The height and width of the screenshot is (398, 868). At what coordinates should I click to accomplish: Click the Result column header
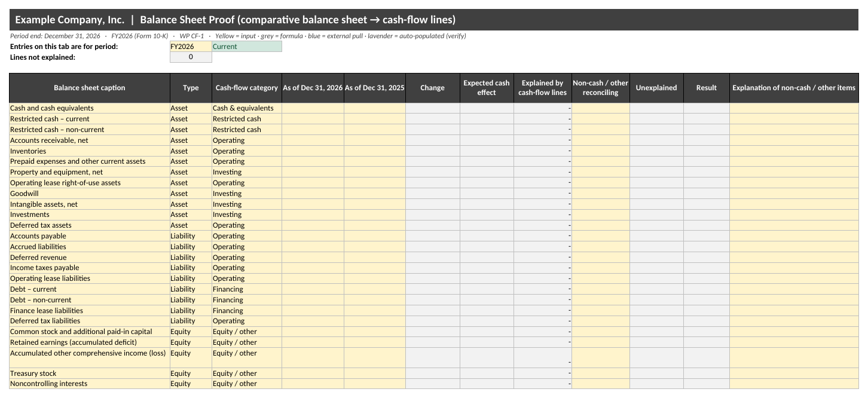coord(707,88)
